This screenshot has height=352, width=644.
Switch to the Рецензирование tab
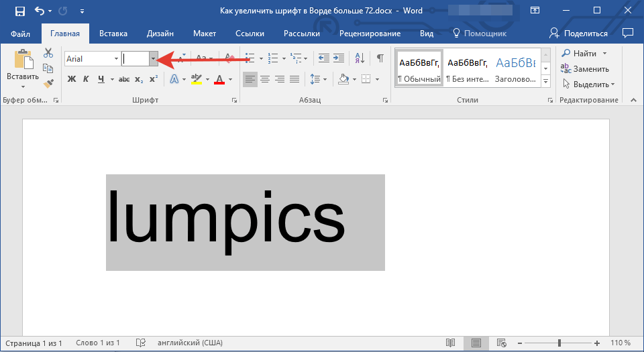370,34
